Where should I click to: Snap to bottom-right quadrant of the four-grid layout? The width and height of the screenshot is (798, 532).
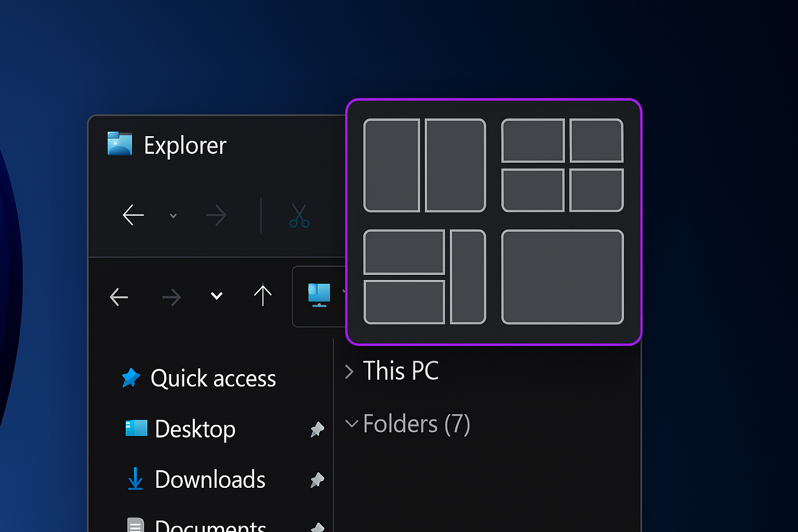tap(596, 190)
